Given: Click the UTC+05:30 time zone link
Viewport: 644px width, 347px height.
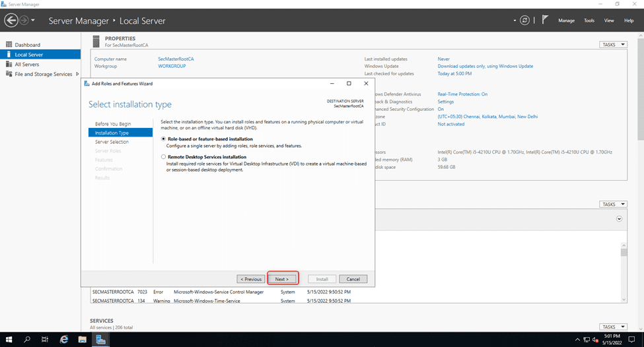Looking at the screenshot, I should tap(487, 117).
